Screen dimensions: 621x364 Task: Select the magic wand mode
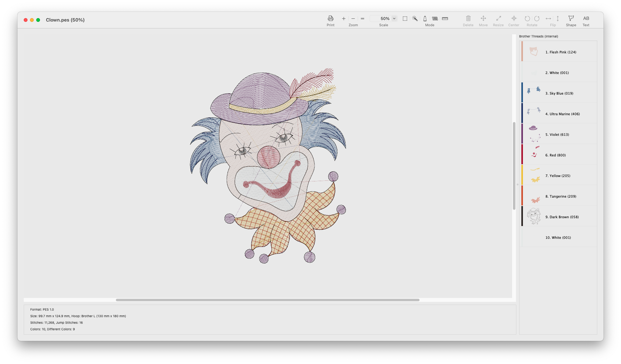(x=415, y=18)
